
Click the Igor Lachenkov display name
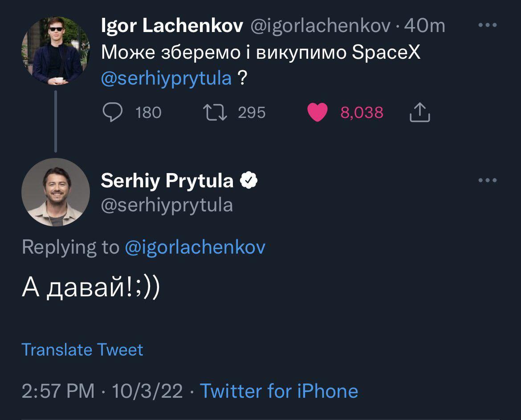[x=172, y=26]
